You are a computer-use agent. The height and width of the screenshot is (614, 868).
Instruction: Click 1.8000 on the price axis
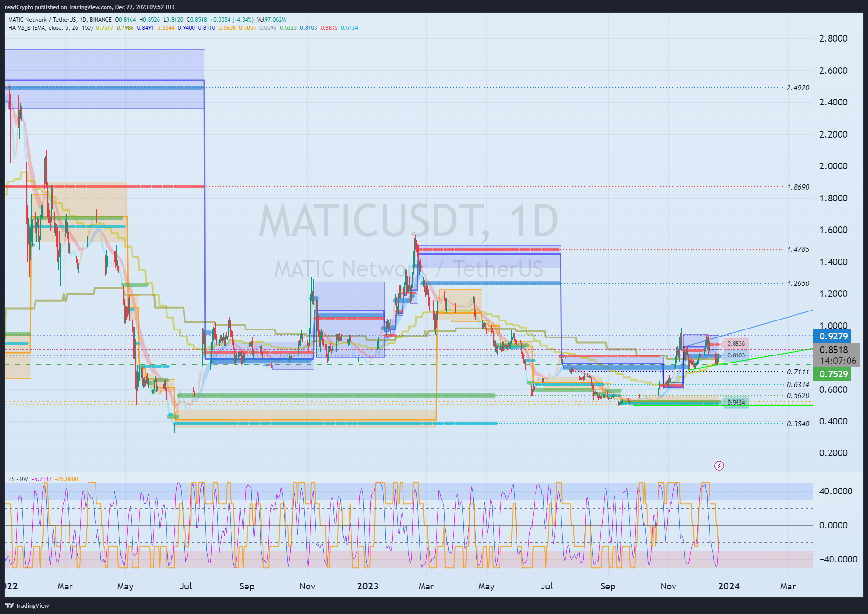pyautogui.click(x=833, y=198)
